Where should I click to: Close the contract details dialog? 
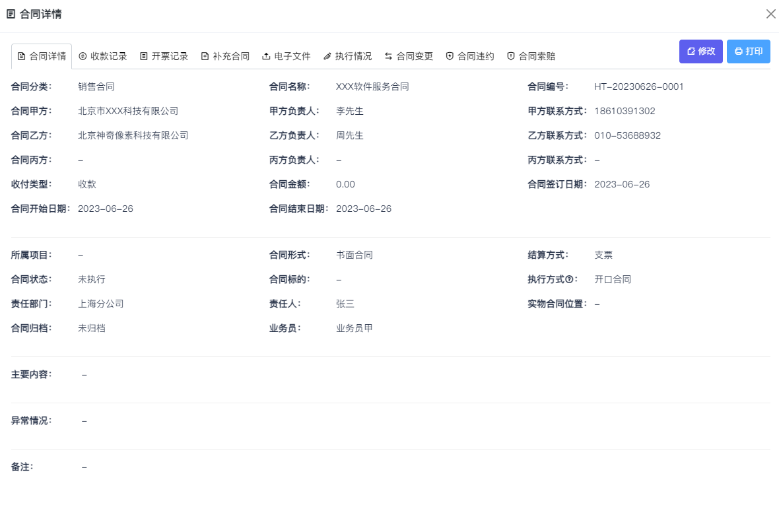tap(770, 13)
